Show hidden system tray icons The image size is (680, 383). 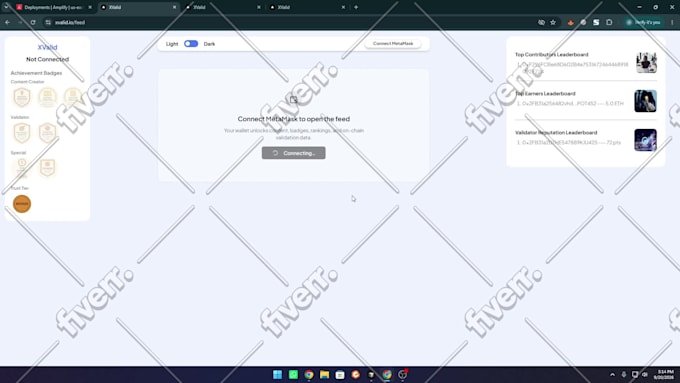[x=612, y=375]
